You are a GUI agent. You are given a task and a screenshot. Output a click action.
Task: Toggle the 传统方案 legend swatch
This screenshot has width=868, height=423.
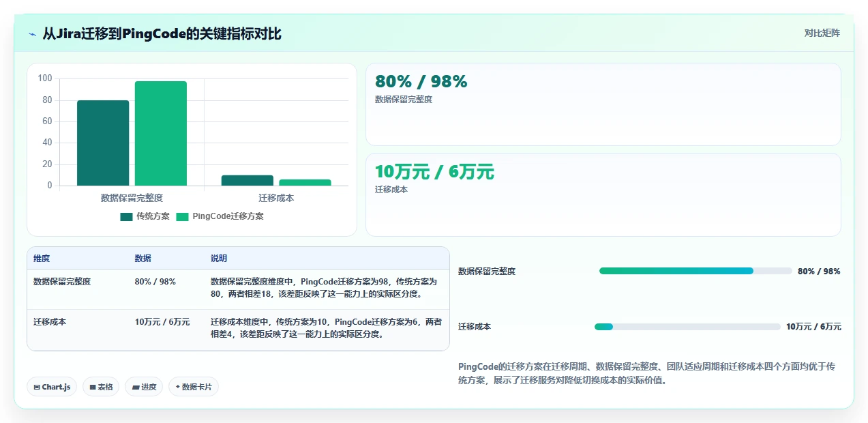[126, 216]
